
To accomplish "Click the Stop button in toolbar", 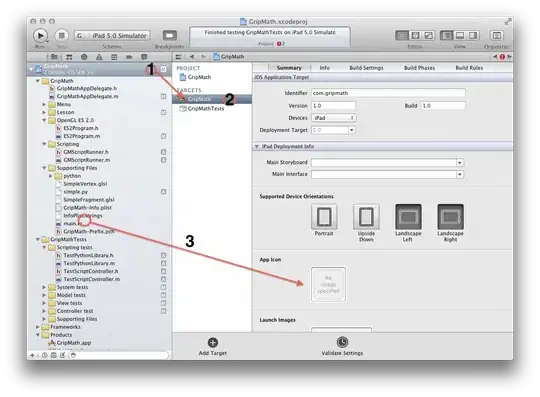I will (62, 35).
